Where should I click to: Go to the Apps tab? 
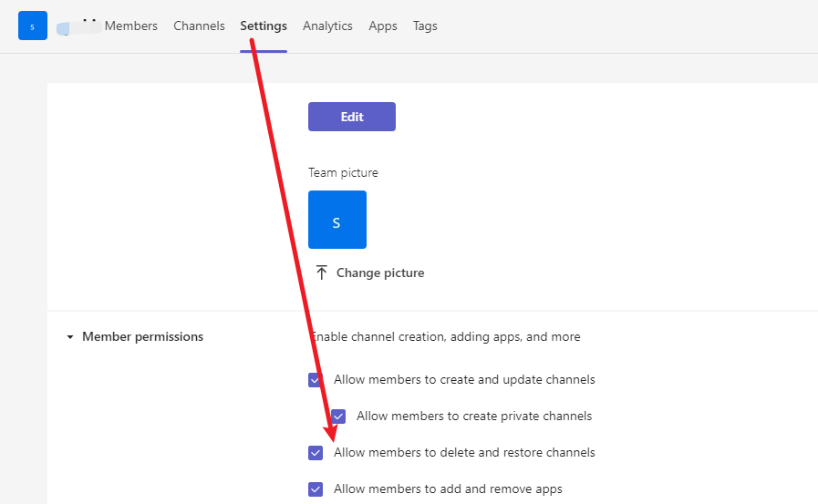(x=383, y=26)
